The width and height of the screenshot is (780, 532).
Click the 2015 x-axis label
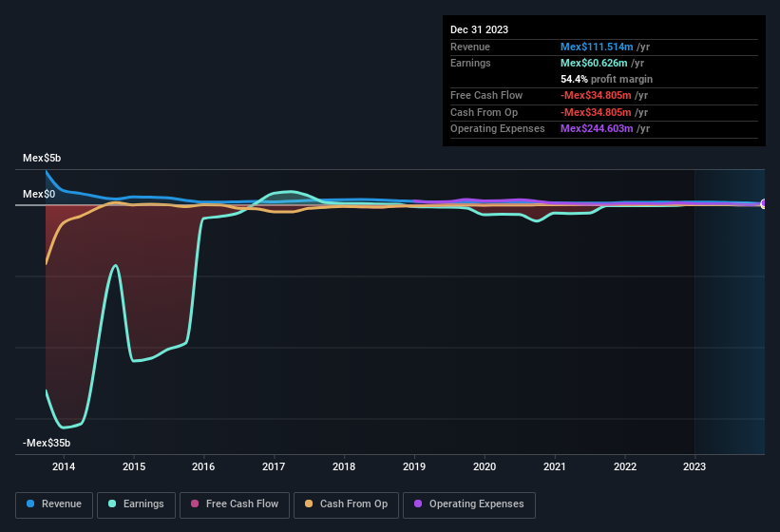pos(134,466)
